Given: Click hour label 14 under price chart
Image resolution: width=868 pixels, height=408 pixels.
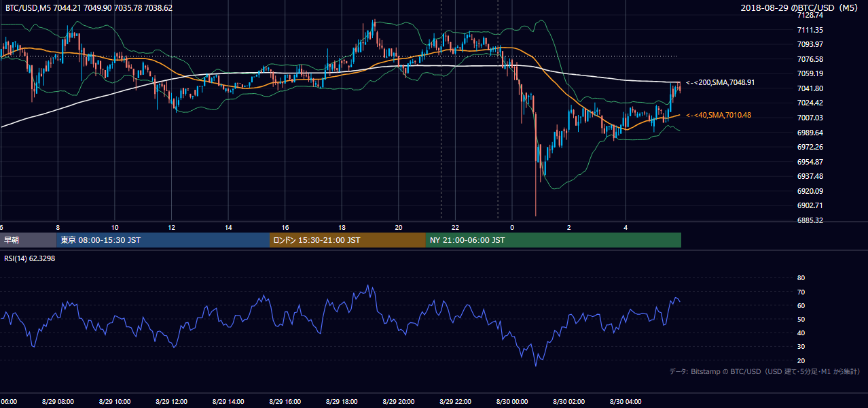Looking at the screenshot, I should pos(229,227).
